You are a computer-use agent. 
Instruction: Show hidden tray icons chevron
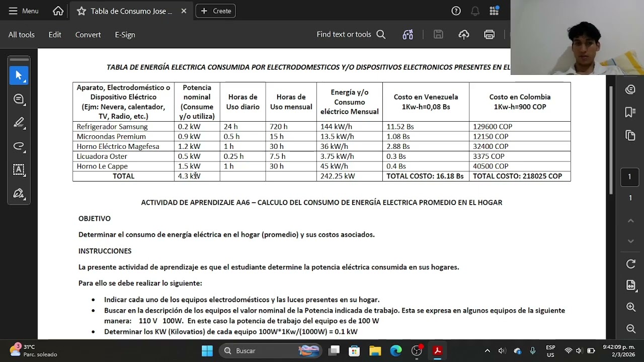[x=487, y=351]
